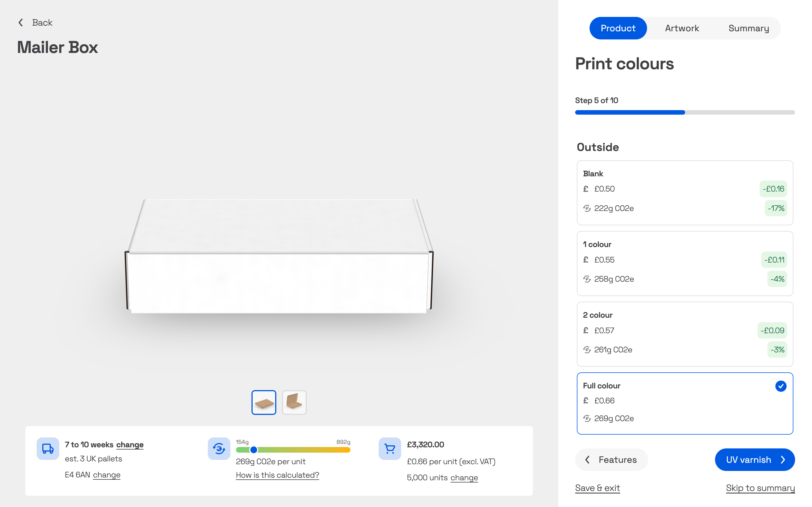Click the Back chevron arrow icon
The height and width of the screenshot is (507, 812).
click(x=21, y=23)
